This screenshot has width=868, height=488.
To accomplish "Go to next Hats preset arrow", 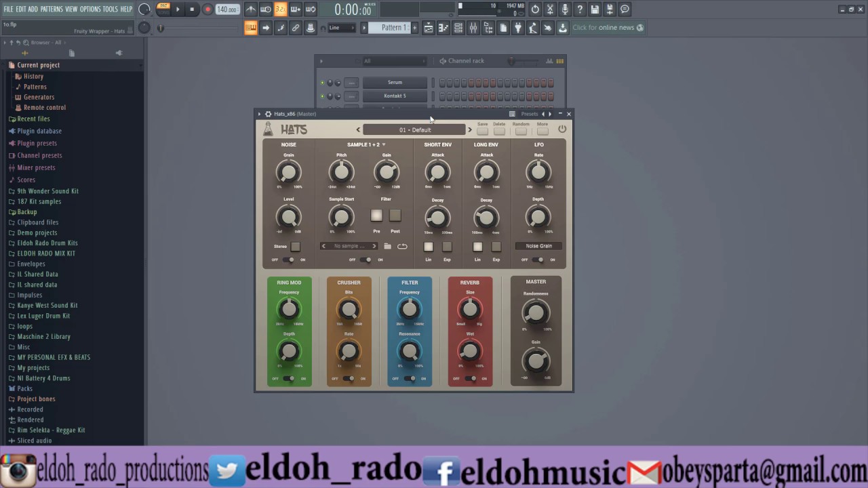I will pos(469,129).
